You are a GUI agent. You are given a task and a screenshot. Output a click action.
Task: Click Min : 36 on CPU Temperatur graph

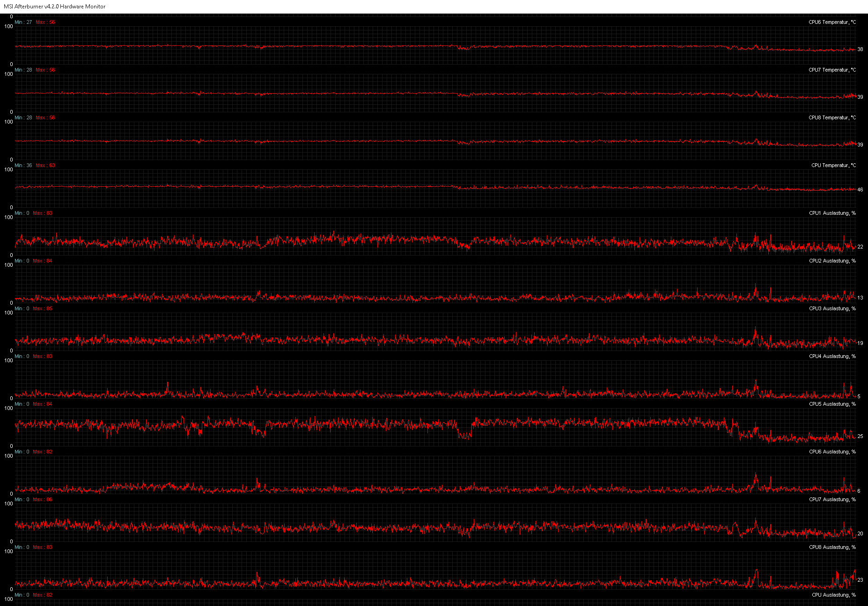23,165
